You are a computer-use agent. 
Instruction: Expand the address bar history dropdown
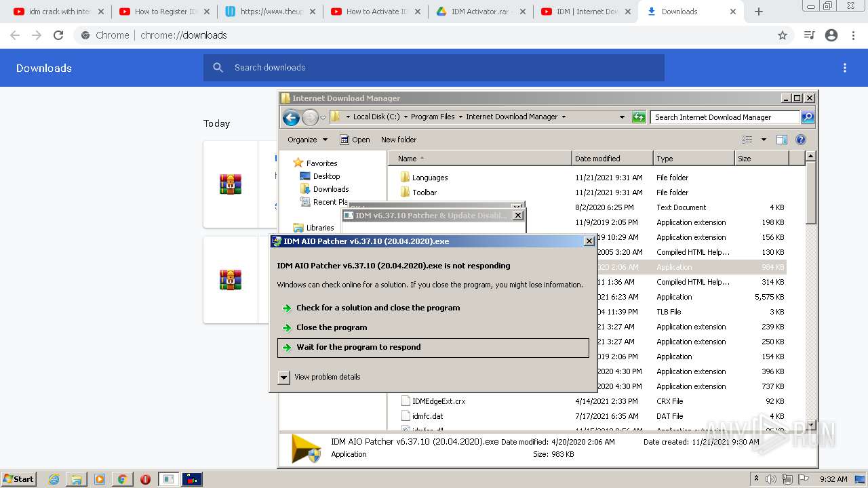point(622,117)
